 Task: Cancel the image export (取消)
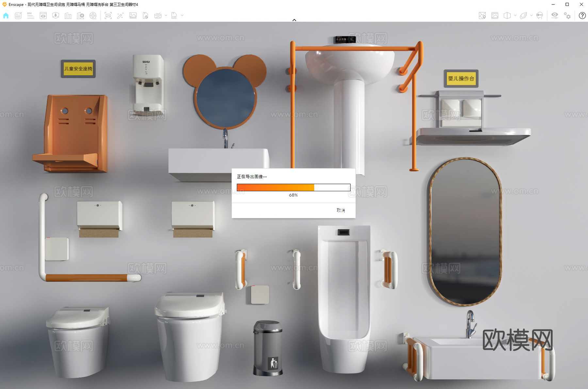[341, 210]
